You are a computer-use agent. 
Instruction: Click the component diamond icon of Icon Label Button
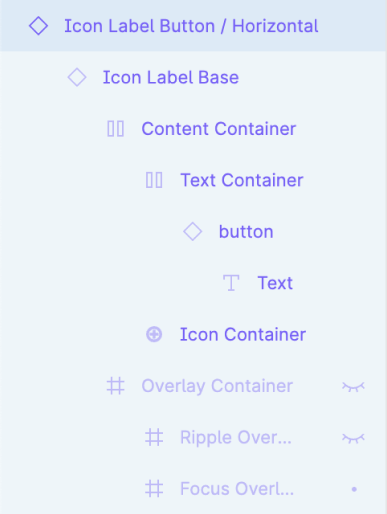pos(38,26)
